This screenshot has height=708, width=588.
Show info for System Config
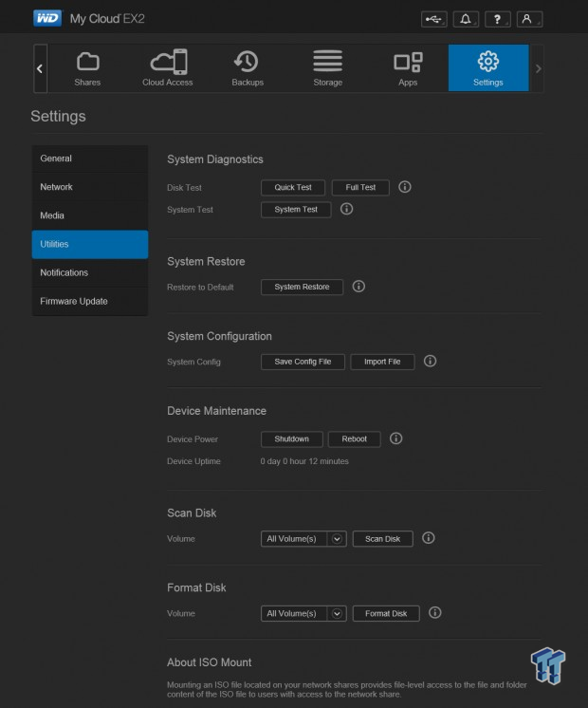point(430,362)
